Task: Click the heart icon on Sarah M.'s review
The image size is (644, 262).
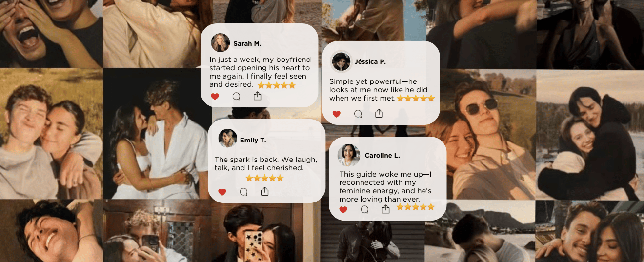Action: point(215,97)
